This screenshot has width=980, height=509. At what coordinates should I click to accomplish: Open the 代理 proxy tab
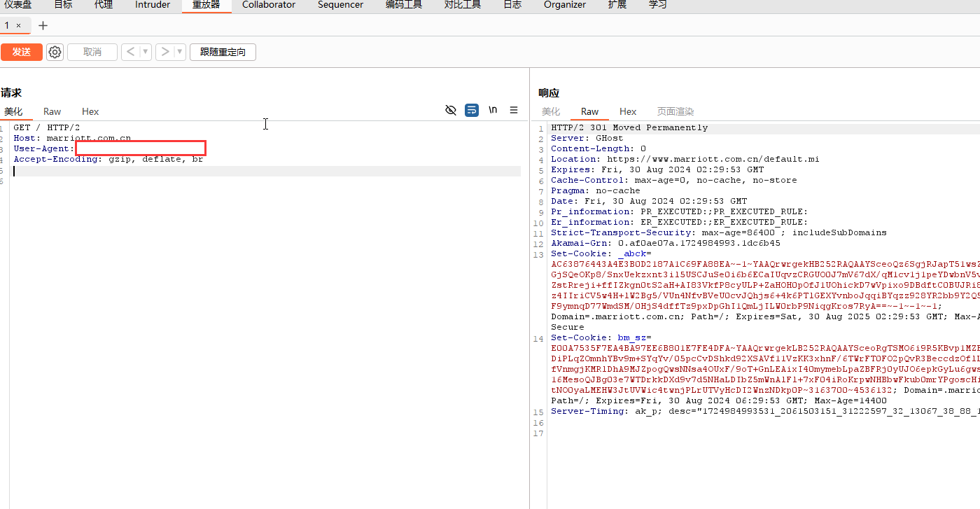click(x=104, y=4)
